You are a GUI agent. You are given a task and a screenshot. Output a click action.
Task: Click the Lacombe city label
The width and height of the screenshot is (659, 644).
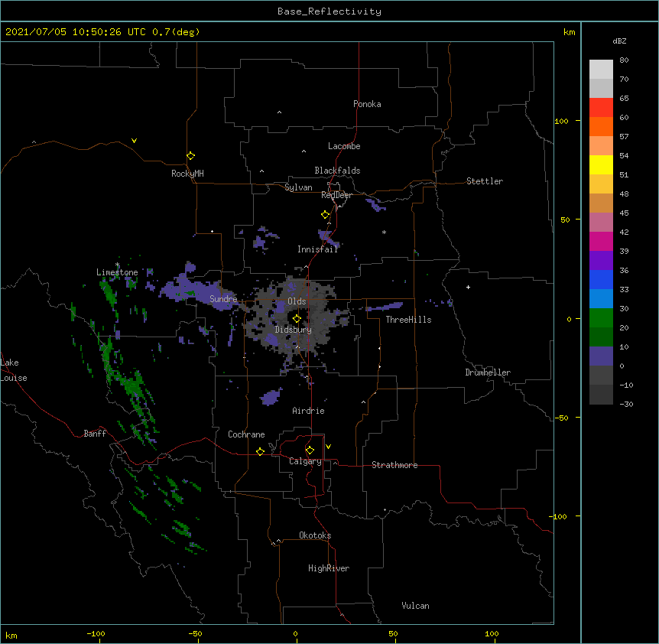pyautogui.click(x=344, y=146)
